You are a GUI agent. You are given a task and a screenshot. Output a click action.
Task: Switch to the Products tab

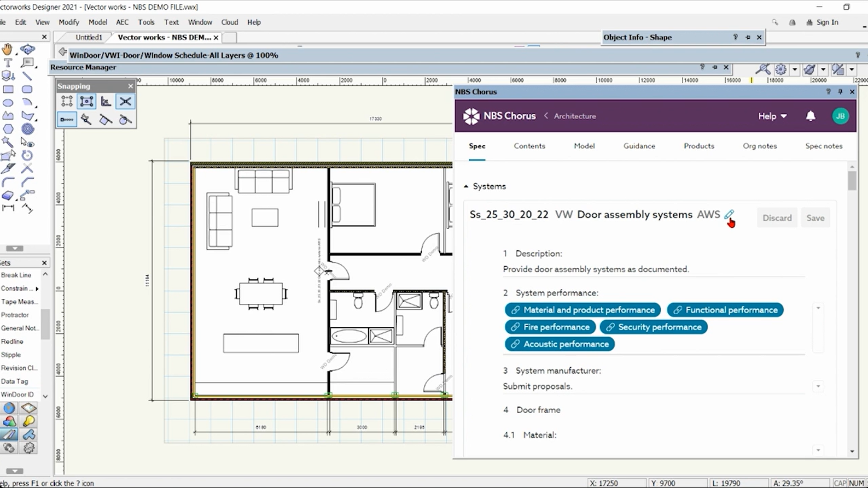coord(698,146)
